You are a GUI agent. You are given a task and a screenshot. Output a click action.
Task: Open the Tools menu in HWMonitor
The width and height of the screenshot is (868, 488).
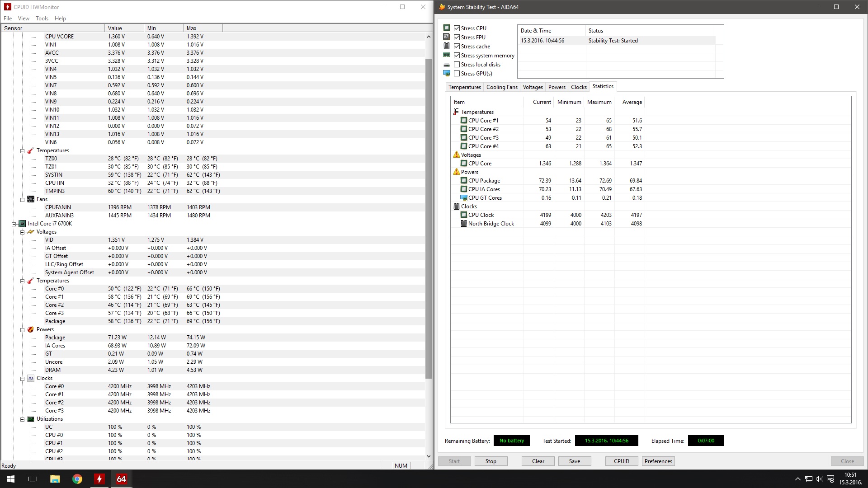pyautogui.click(x=42, y=19)
